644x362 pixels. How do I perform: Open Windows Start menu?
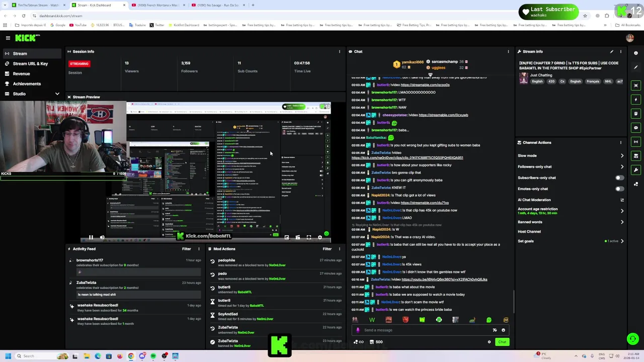pyautogui.click(x=8, y=356)
